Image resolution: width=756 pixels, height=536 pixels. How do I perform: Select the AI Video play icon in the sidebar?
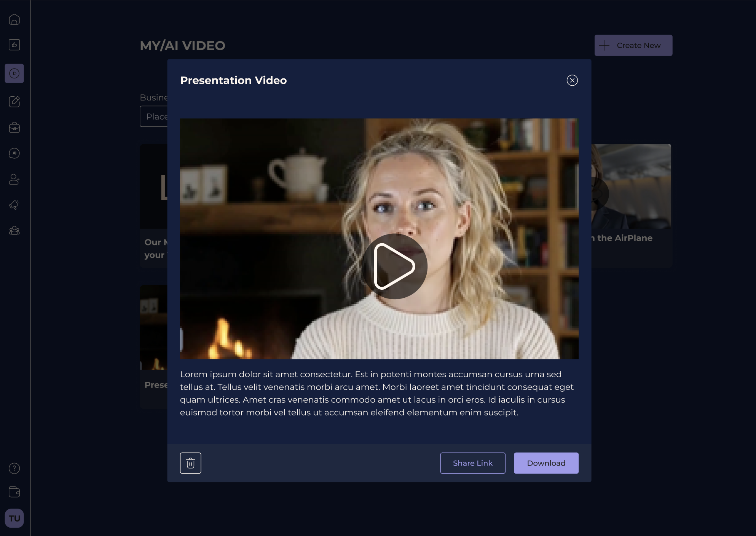click(x=14, y=73)
